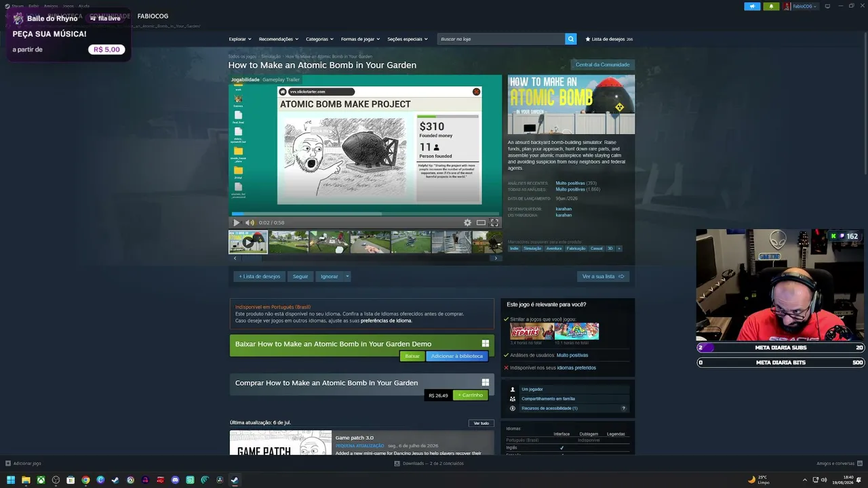
Task: Click 'Ver a sua lista' button
Action: coord(603,277)
